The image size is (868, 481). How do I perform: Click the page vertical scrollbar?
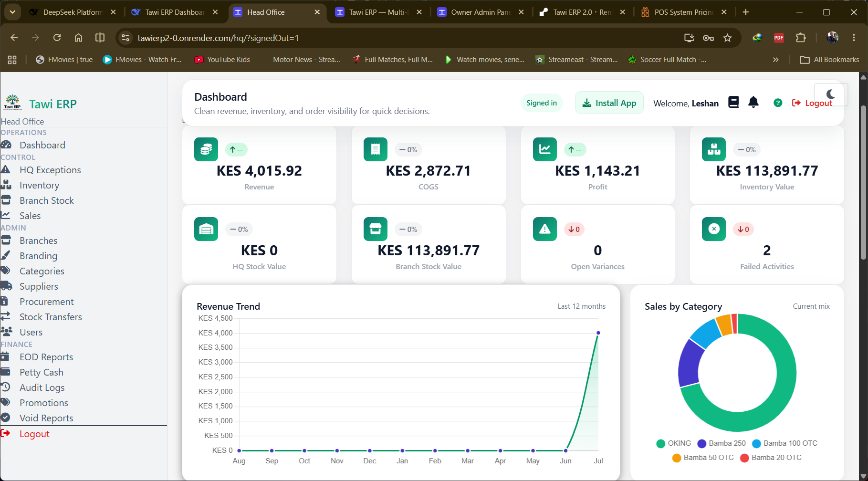(863, 183)
